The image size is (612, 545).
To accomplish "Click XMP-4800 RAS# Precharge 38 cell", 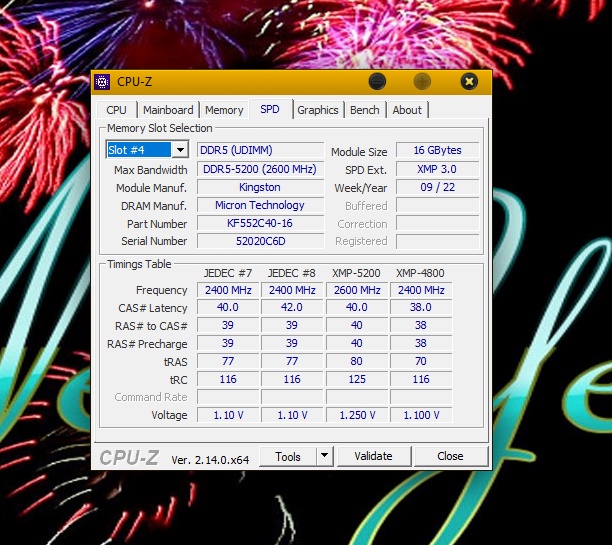I will [x=421, y=343].
